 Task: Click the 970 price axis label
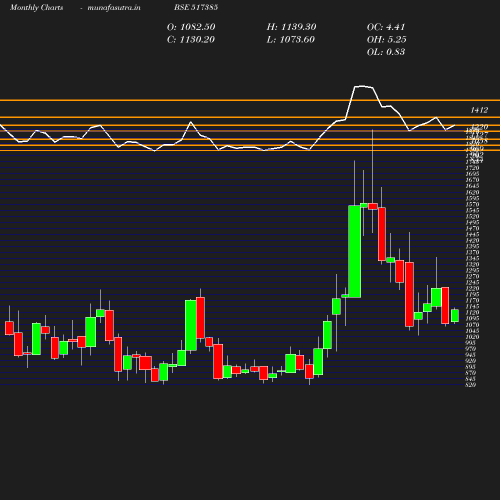pos(471,349)
